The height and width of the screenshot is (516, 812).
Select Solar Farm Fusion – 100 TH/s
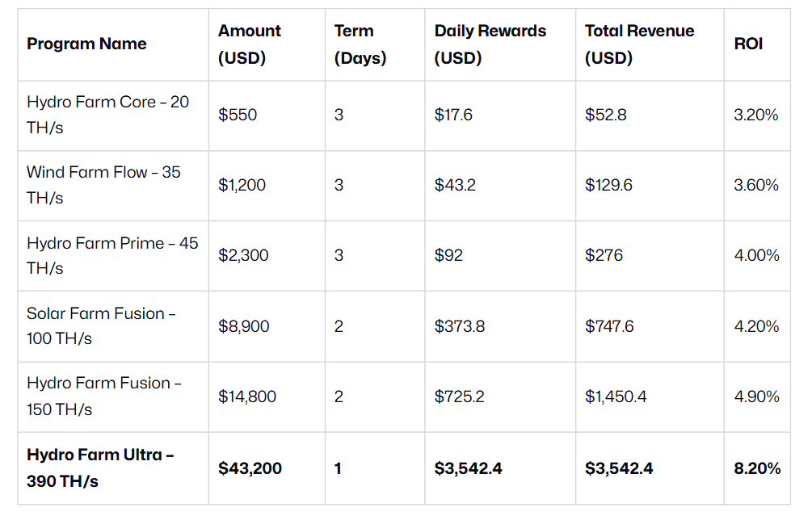tap(101, 325)
